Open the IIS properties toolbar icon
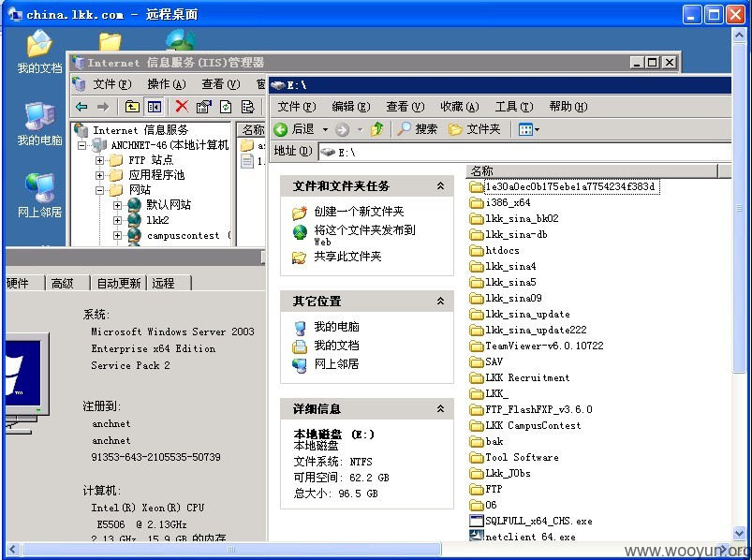Screen dimensions: 752x560 [x=204, y=107]
